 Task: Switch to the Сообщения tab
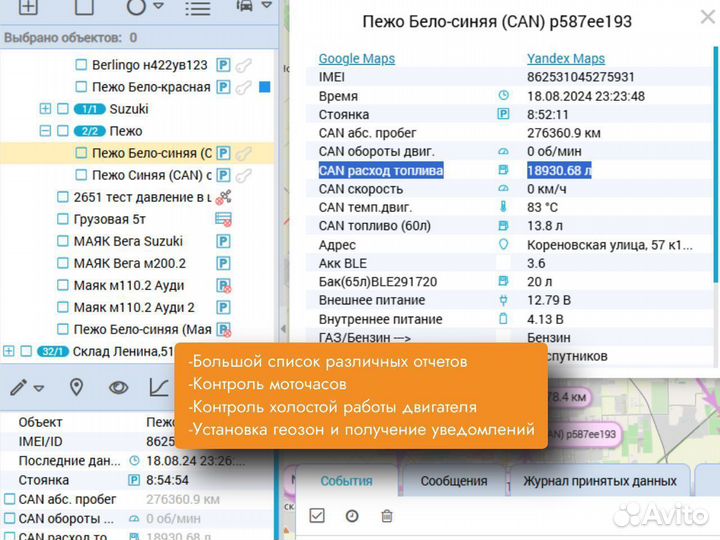pyautogui.click(x=453, y=481)
